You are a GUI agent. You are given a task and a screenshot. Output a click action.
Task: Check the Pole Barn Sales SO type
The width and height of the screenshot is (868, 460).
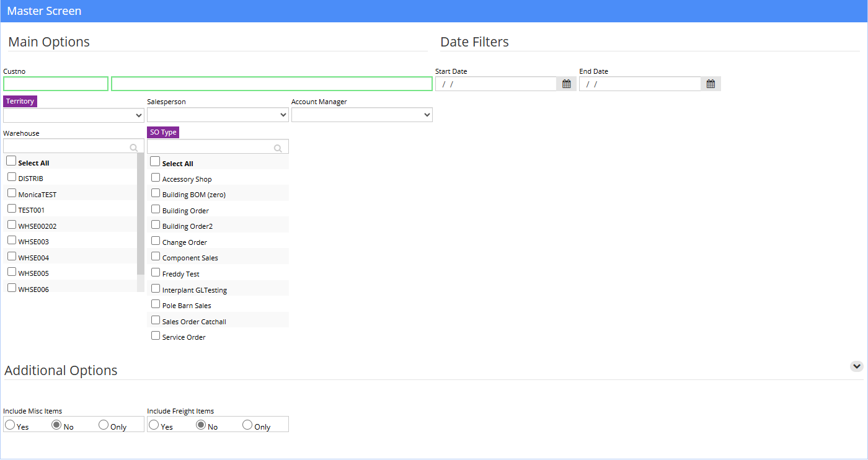156,304
